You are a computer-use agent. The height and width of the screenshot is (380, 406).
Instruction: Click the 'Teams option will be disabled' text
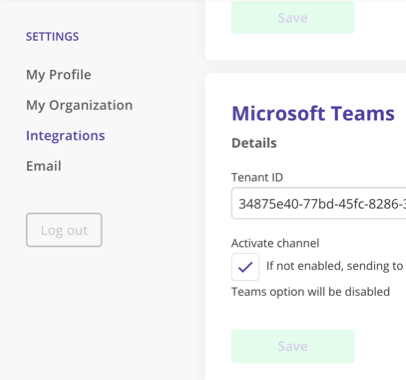pos(310,292)
